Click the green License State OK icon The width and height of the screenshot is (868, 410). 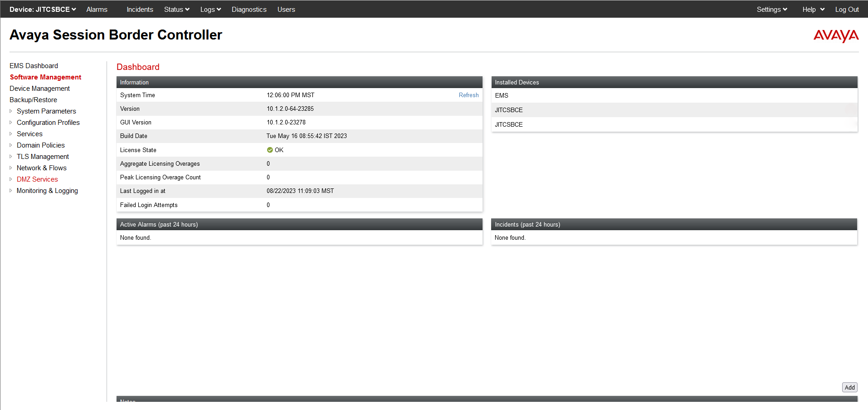tap(269, 150)
